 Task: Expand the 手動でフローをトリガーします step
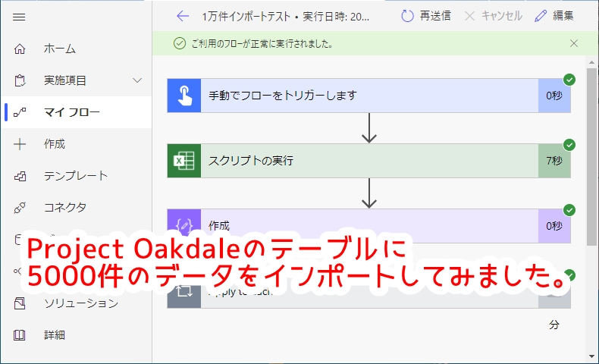(x=369, y=96)
